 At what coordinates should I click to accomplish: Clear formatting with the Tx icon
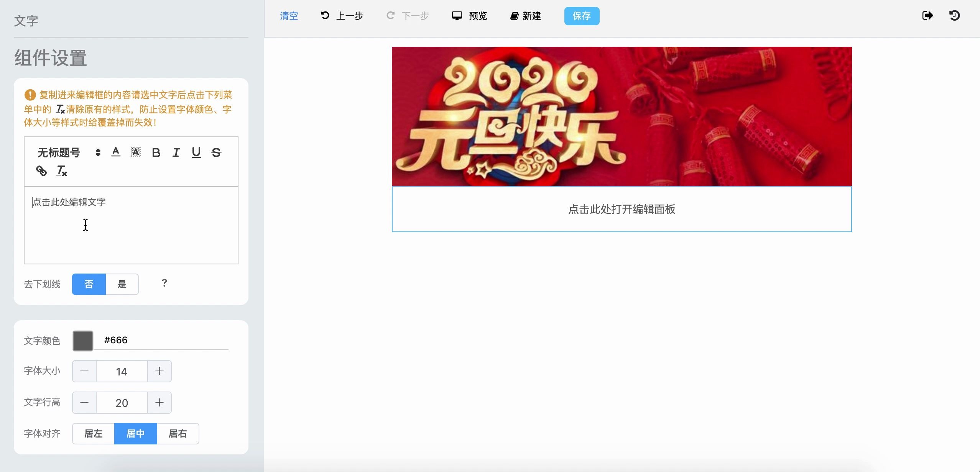click(62, 170)
